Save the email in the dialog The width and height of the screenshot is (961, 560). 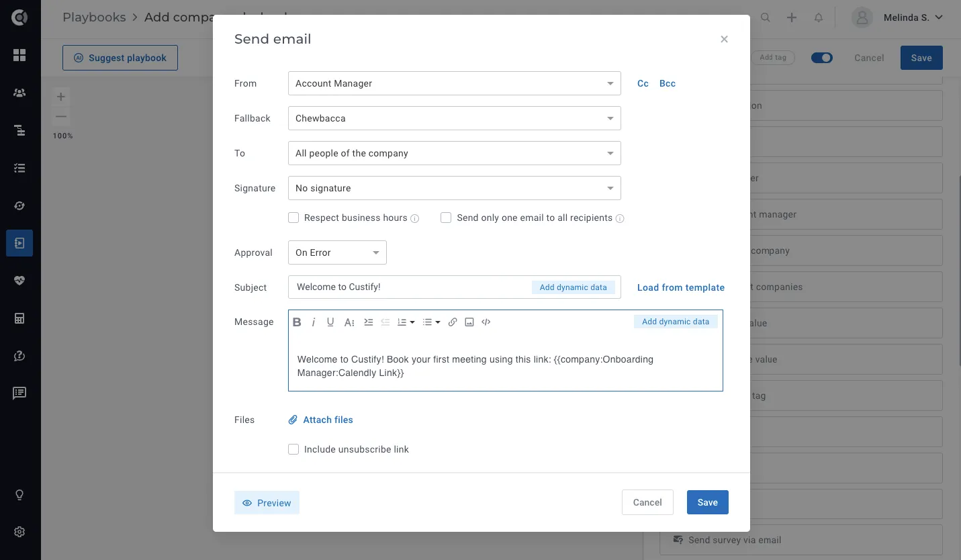click(708, 502)
